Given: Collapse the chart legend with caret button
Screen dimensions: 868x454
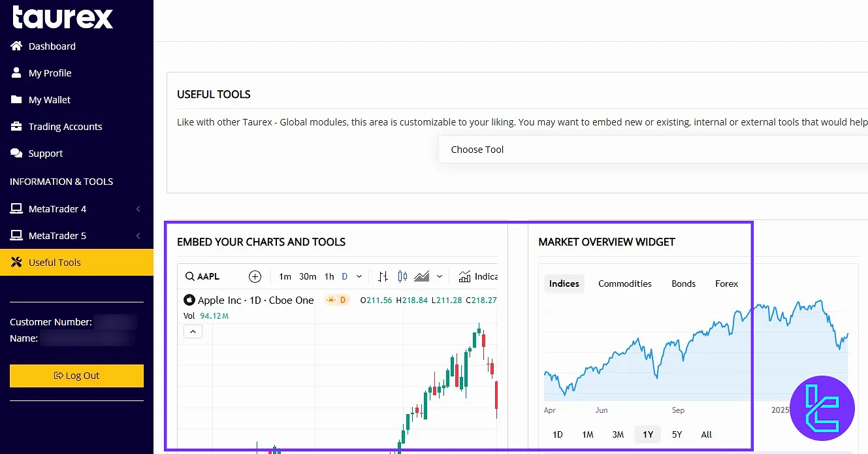Looking at the screenshot, I should click(193, 332).
